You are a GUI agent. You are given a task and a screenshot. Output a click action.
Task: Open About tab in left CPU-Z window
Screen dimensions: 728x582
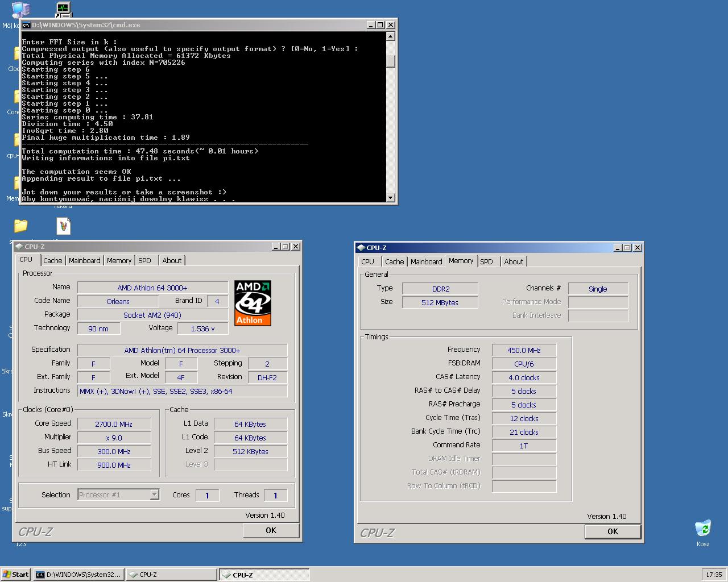pos(172,261)
